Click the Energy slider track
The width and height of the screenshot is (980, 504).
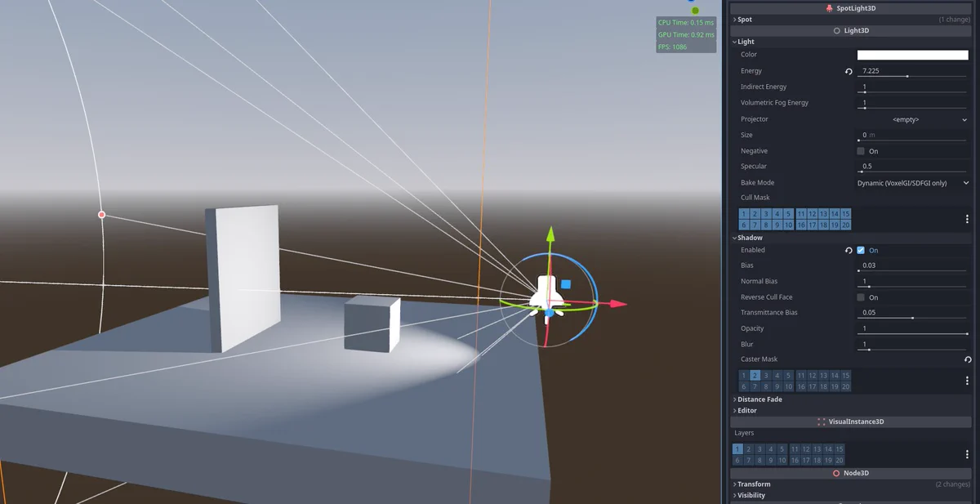click(x=913, y=76)
